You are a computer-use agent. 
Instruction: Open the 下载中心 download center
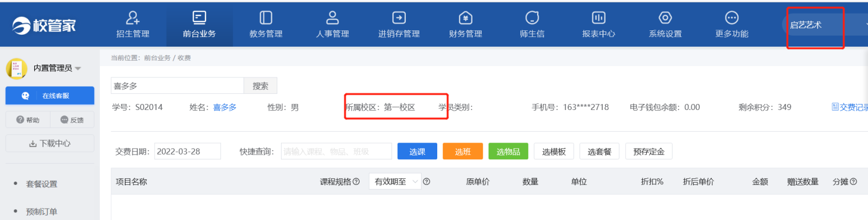coord(50,144)
